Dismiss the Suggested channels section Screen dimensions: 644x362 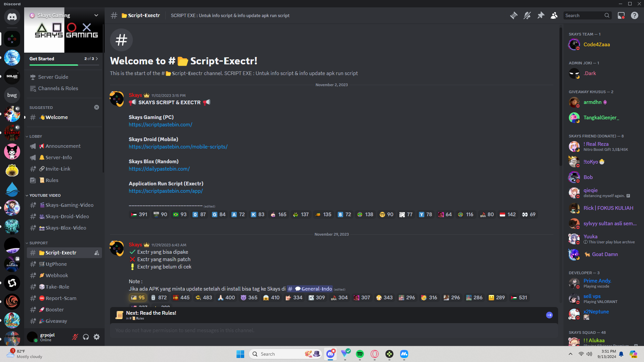[97, 107]
